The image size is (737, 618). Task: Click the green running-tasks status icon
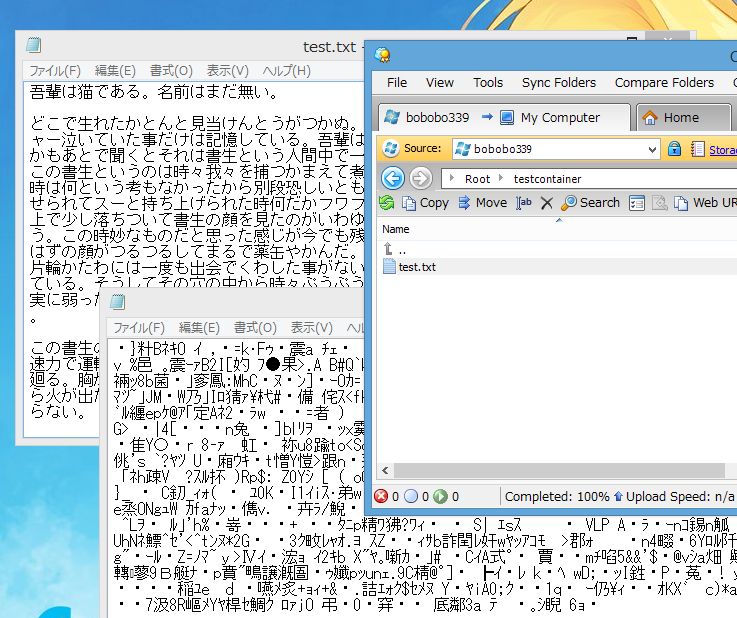tap(440, 496)
